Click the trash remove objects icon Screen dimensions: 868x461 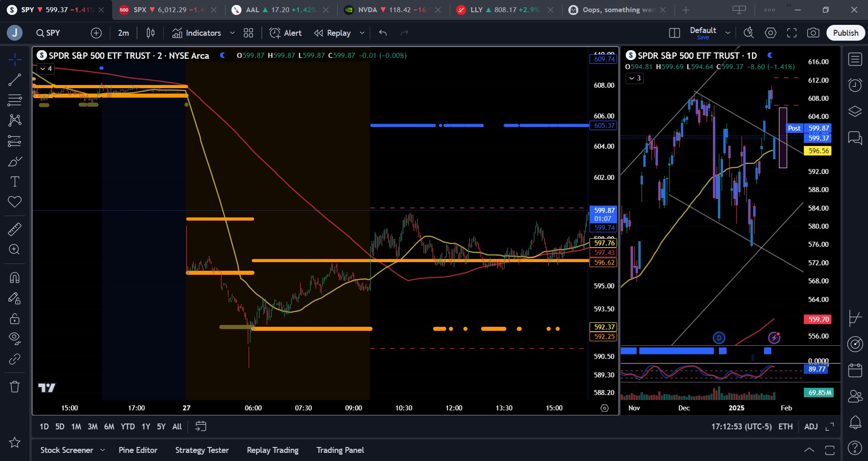(x=14, y=387)
